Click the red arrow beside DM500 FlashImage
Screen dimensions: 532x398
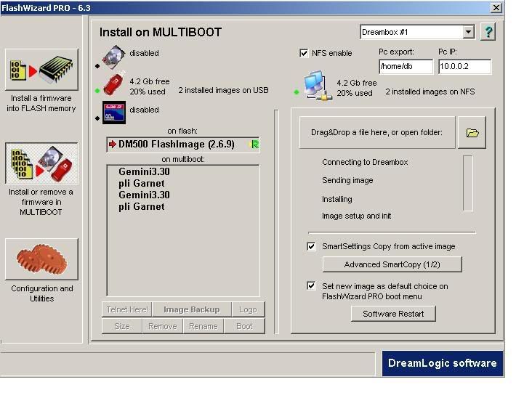(x=113, y=145)
